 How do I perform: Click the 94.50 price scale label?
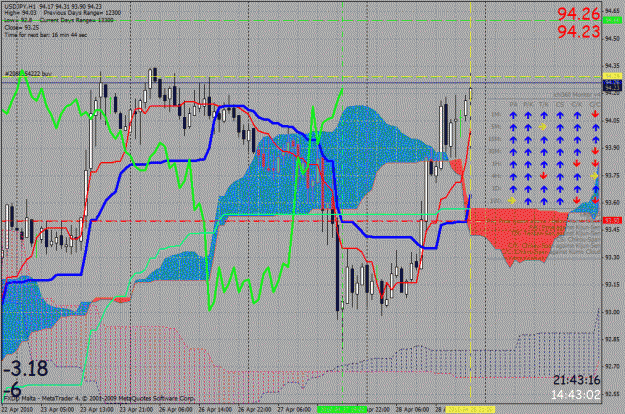(612, 39)
